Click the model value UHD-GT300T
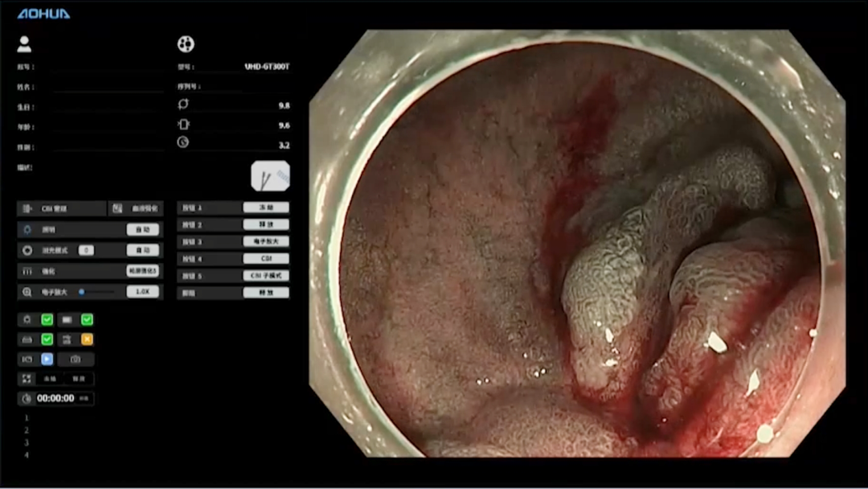 (x=268, y=67)
